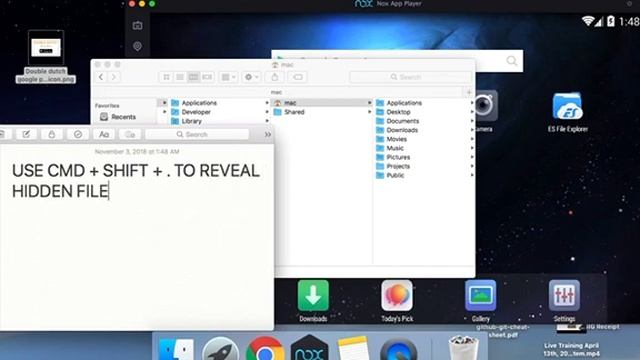Image resolution: width=640 pixels, height=360 pixels.
Task: Open QuickTime Player in the dock
Action: click(398, 350)
